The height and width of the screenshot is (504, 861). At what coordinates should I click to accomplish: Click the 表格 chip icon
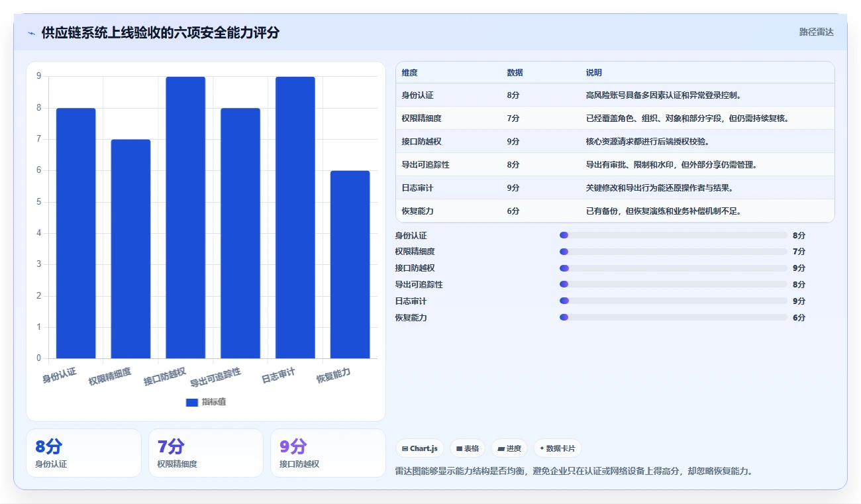459,448
